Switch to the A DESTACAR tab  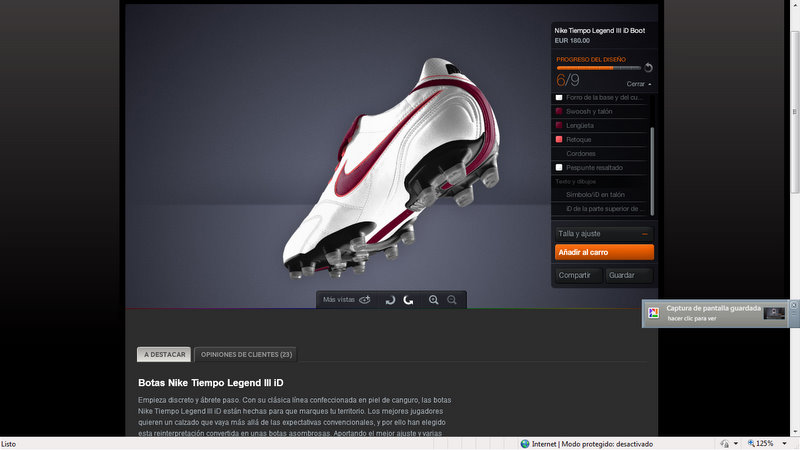[164, 354]
